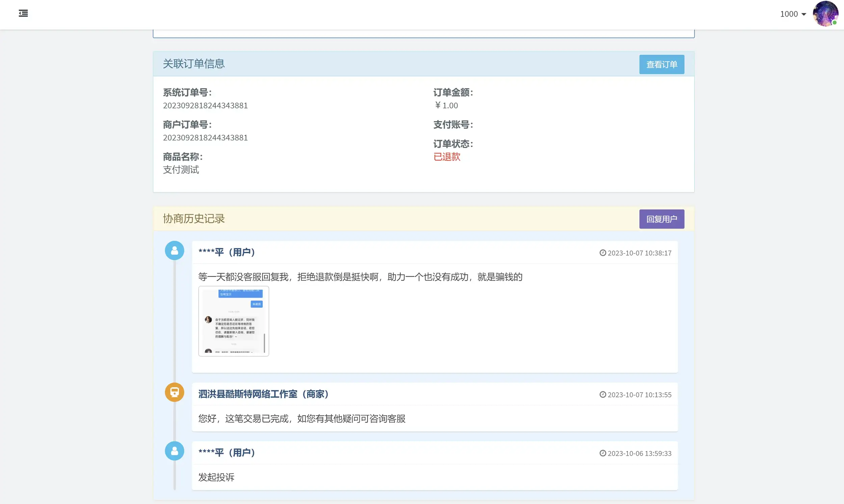Click the clock icon next to 2023-10-07 10:13:55
Image resolution: width=844 pixels, height=504 pixels.
603,395
